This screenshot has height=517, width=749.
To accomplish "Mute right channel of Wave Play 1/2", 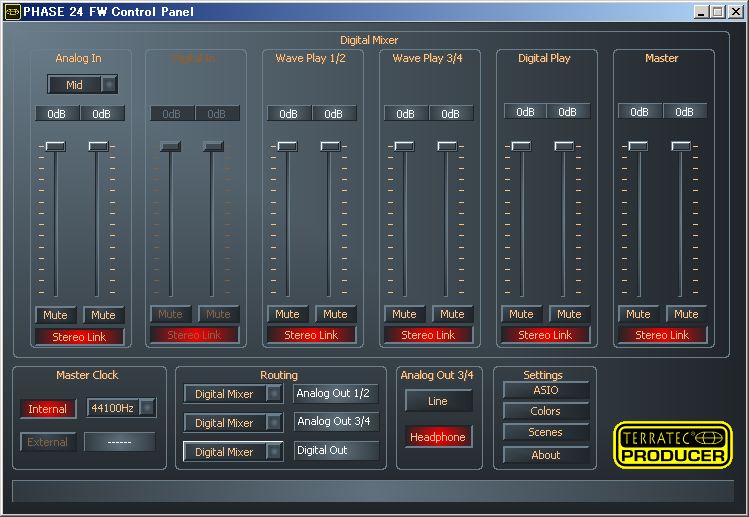I will pyautogui.click(x=335, y=314).
